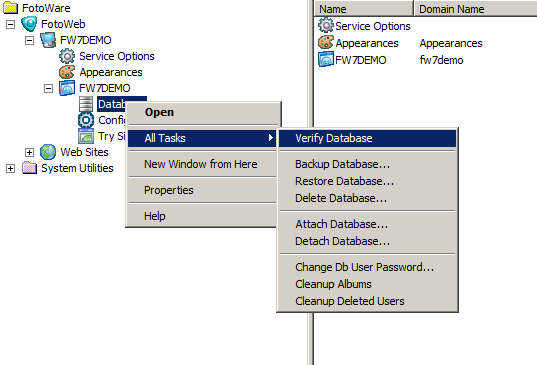537x365 pixels.
Task: Select FW7DEMO name in right pane
Action: (x=361, y=60)
